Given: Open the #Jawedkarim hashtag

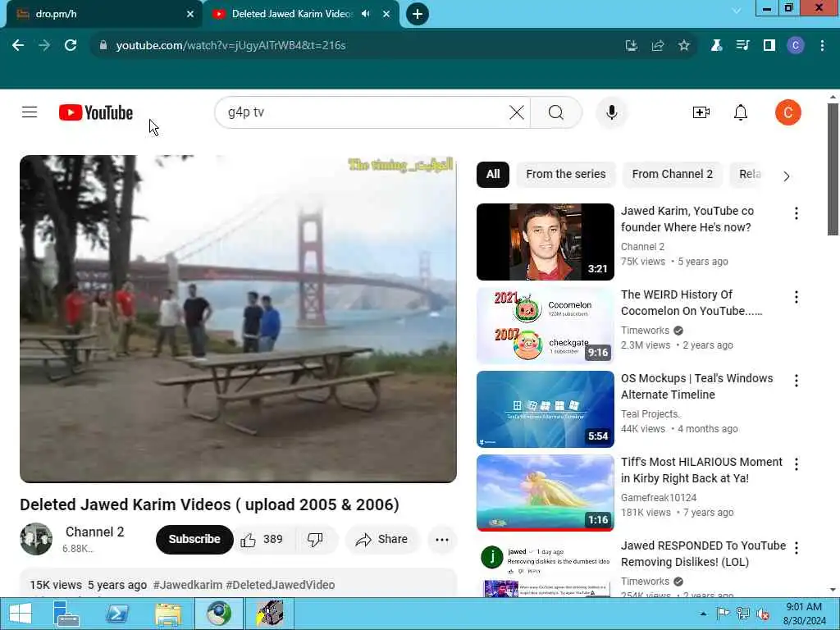Looking at the screenshot, I should [188, 585].
